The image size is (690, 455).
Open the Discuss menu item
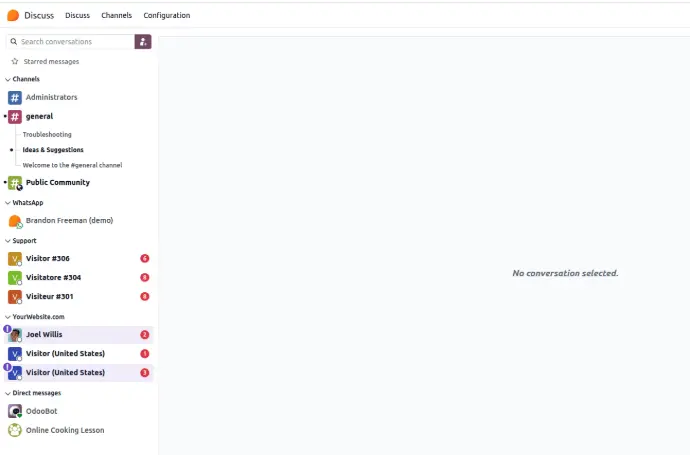point(77,15)
